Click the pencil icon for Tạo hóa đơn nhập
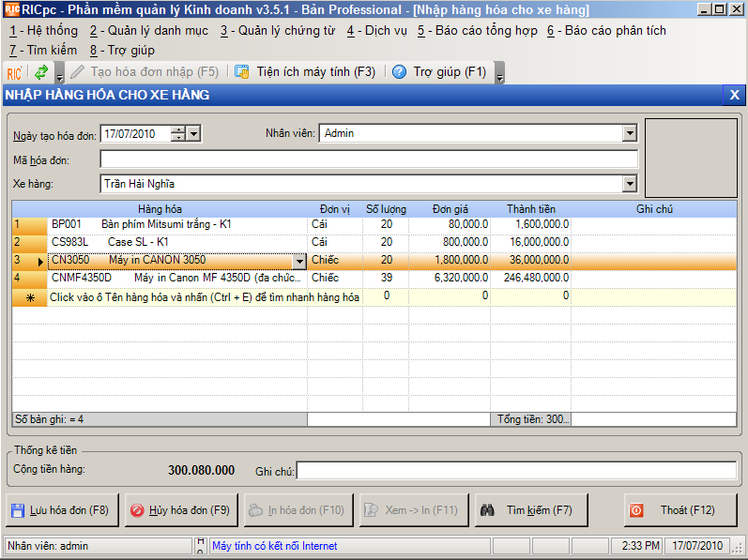This screenshot has width=748, height=560. click(77, 72)
